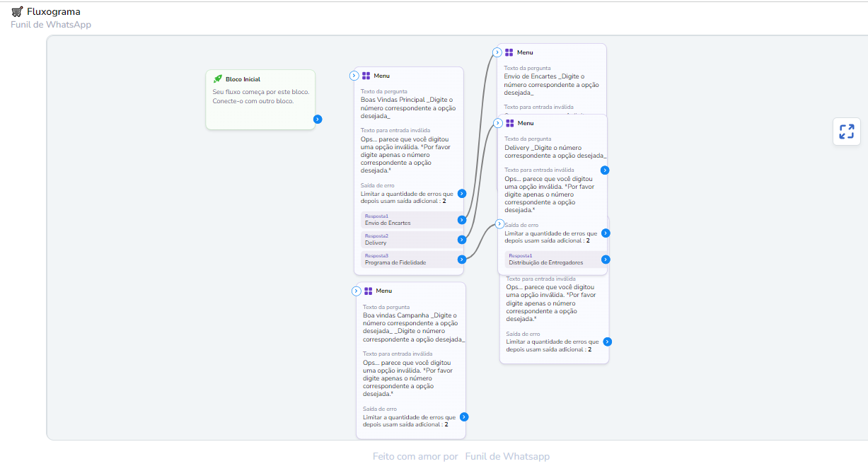Click the Bloco Inicial output connector
This screenshot has height=466, width=868.
tap(318, 120)
